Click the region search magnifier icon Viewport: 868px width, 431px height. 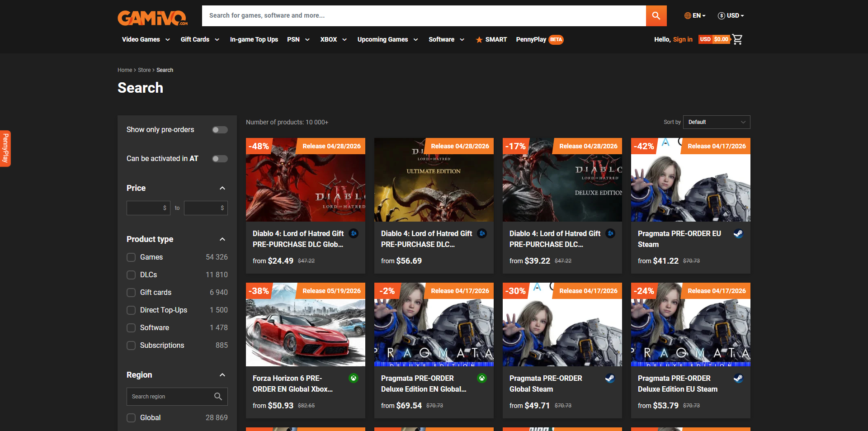click(x=218, y=397)
